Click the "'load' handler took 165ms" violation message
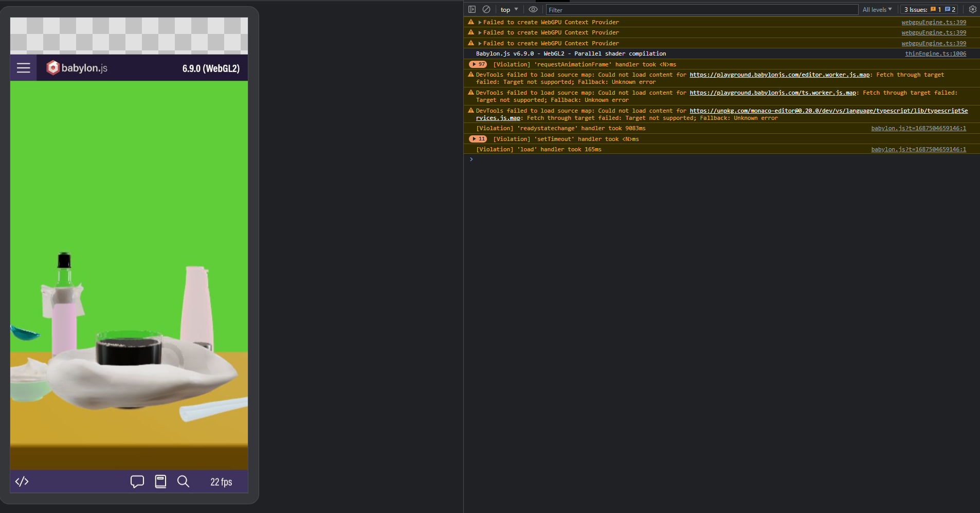 [539, 149]
